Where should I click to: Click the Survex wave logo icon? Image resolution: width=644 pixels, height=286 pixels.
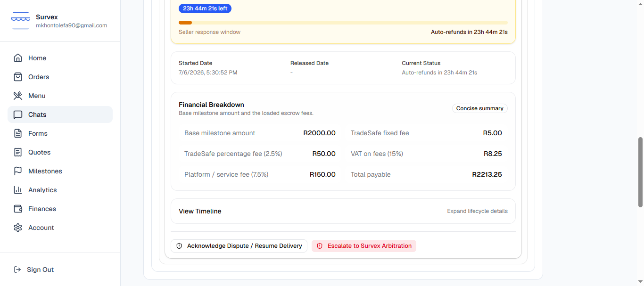pyautogui.click(x=21, y=21)
